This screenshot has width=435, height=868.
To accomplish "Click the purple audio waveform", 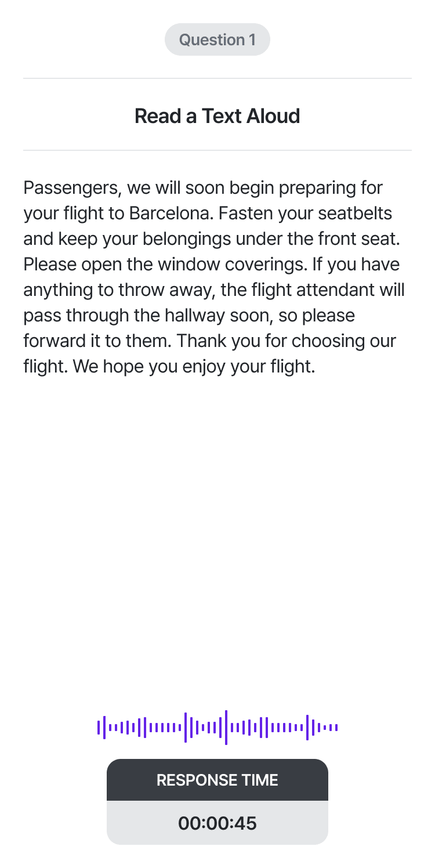I will [217, 727].
